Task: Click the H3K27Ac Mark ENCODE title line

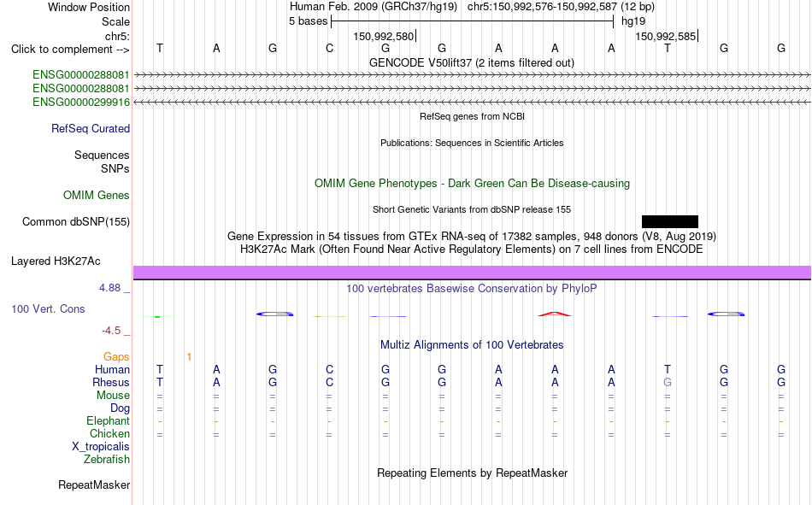Action: click(472, 250)
